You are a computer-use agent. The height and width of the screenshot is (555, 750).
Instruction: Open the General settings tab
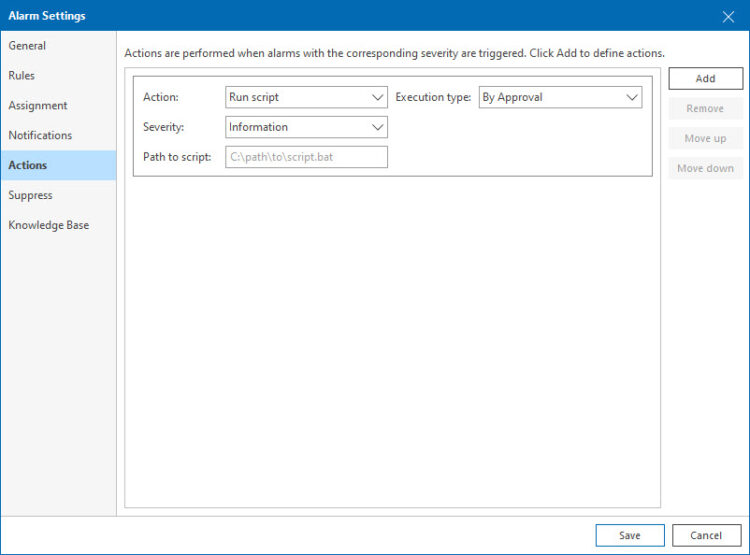(x=28, y=46)
